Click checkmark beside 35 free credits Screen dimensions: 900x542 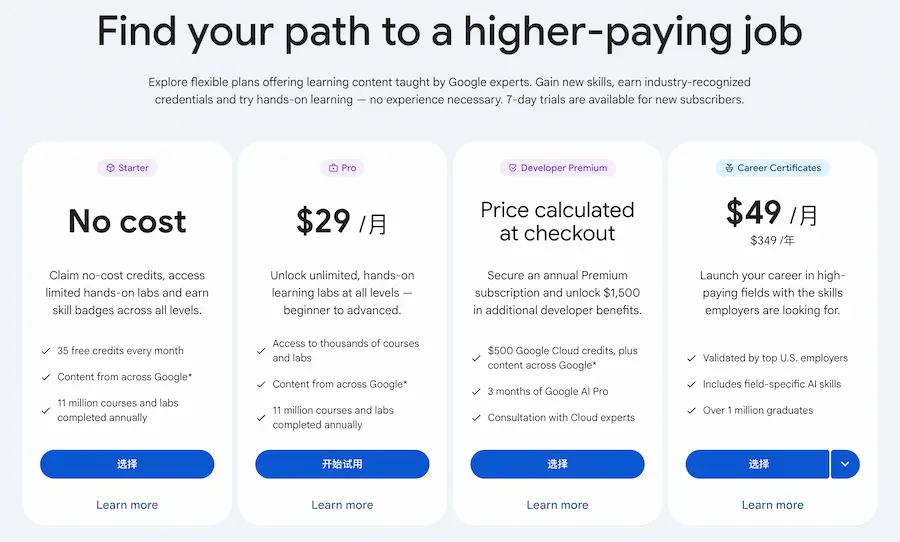tap(47, 351)
